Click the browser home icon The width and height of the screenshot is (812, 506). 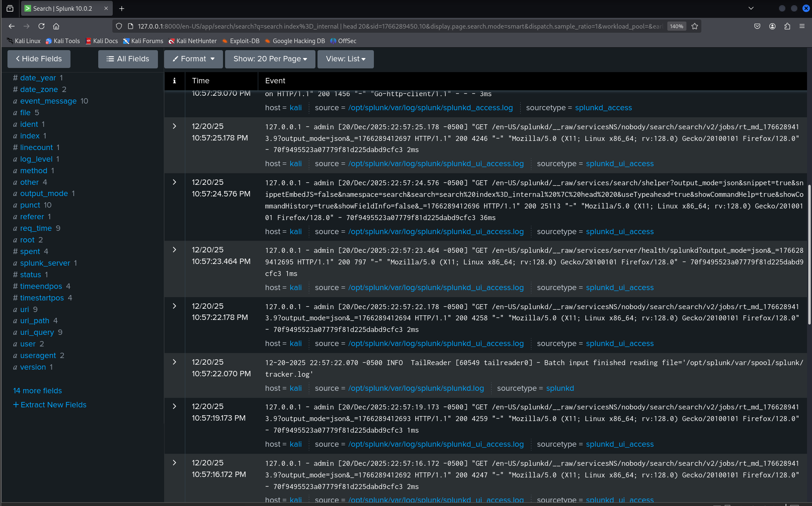click(x=56, y=26)
